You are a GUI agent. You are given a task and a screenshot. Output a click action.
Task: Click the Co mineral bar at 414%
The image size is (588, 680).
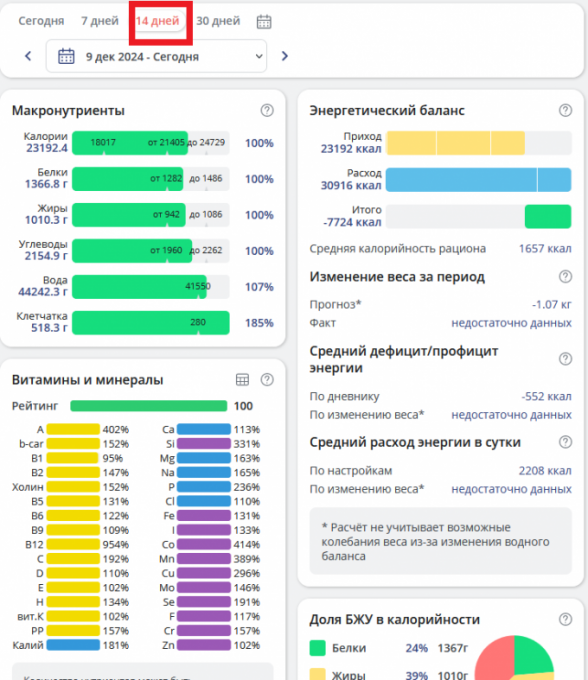coord(203,544)
